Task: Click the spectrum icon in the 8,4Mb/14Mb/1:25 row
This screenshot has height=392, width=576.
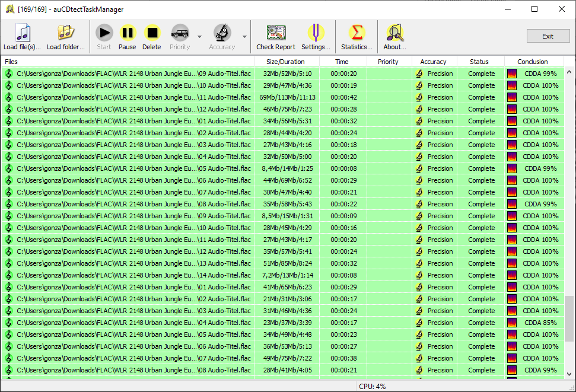Action: (512, 168)
